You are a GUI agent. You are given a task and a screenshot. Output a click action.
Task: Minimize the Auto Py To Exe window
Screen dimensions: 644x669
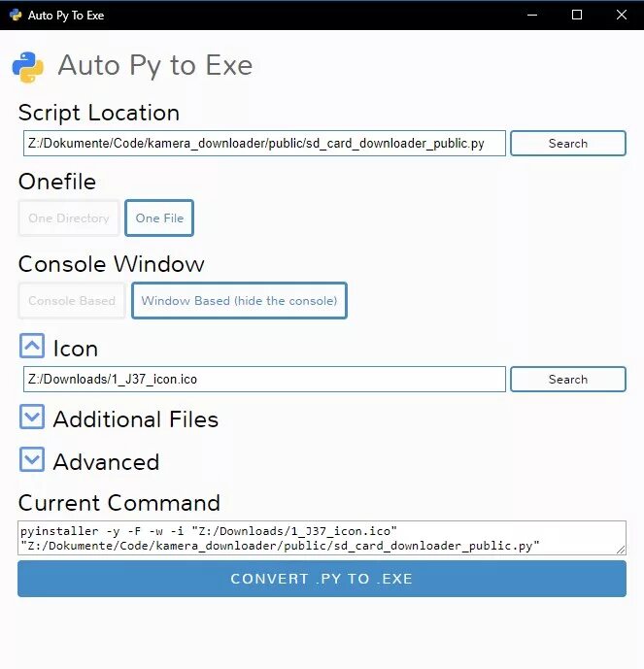532,15
